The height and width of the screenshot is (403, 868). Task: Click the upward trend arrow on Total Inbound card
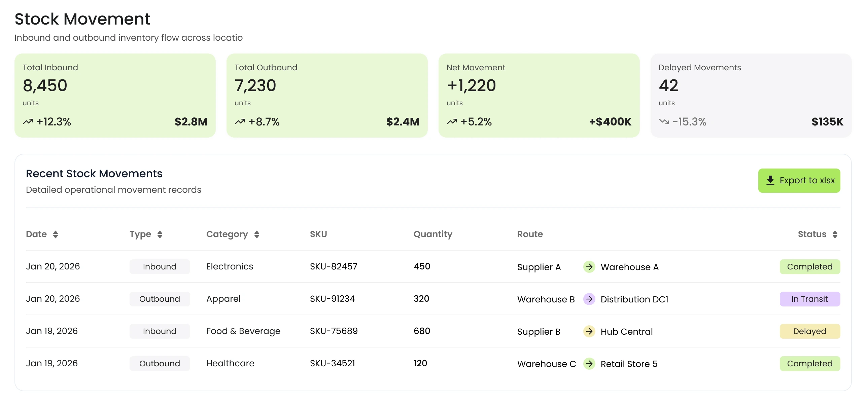pos(28,121)
